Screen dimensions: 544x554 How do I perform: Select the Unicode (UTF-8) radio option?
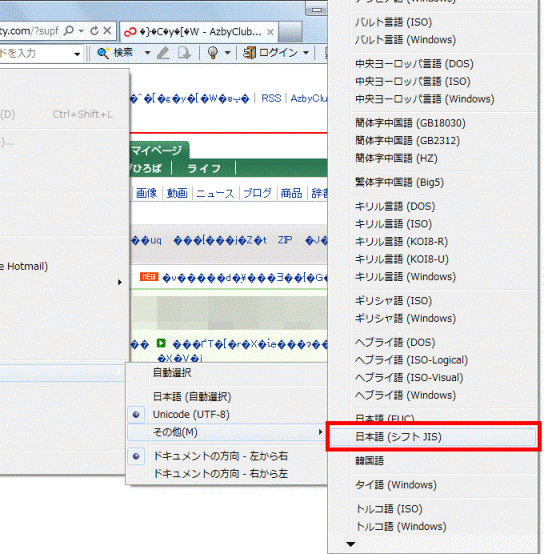pyautogui.click(x=227, y=414)
